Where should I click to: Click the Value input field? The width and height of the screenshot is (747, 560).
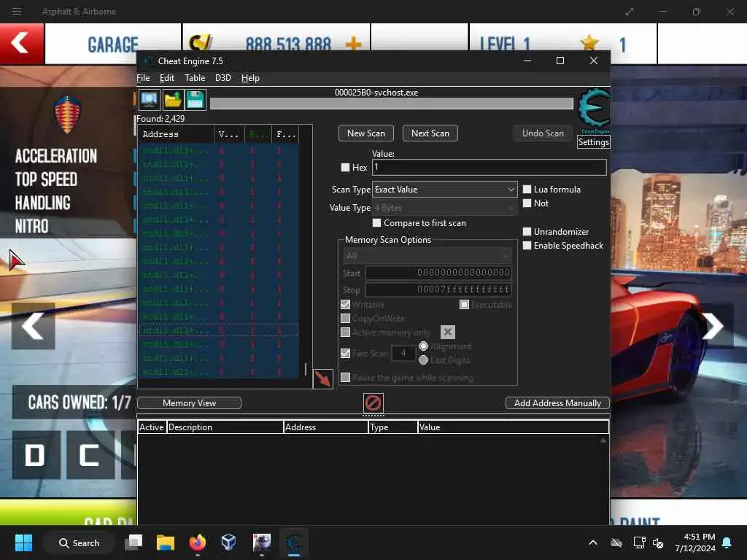[x=489, y=167]
